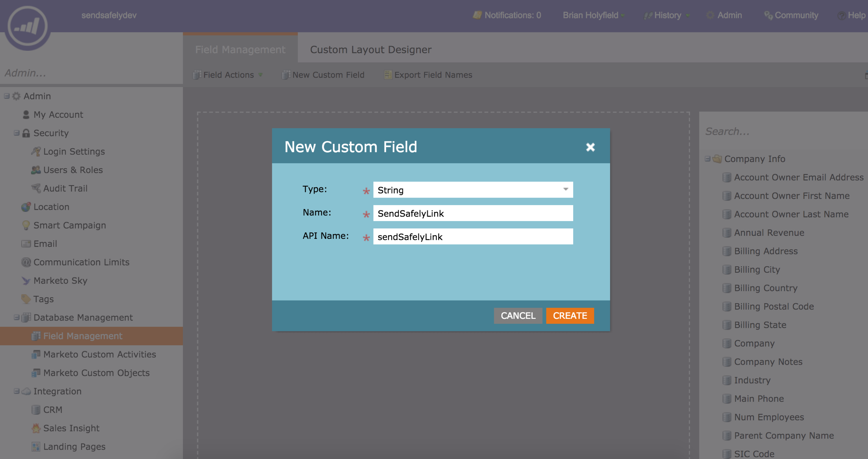The image size is (868, 459).
Task: Click the CRM database icon
Action: click(36, 410)
